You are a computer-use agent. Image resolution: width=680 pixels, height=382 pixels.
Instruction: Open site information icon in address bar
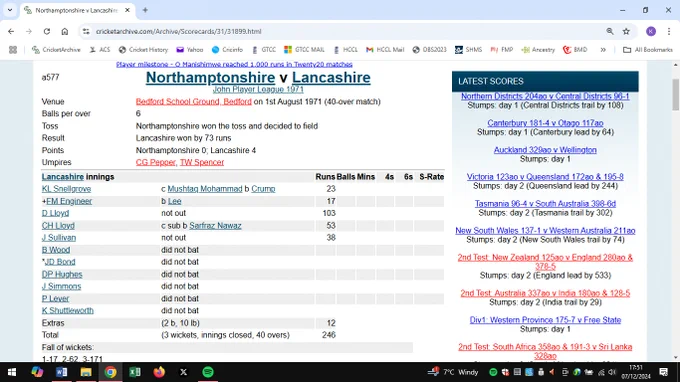pos(86,31)
